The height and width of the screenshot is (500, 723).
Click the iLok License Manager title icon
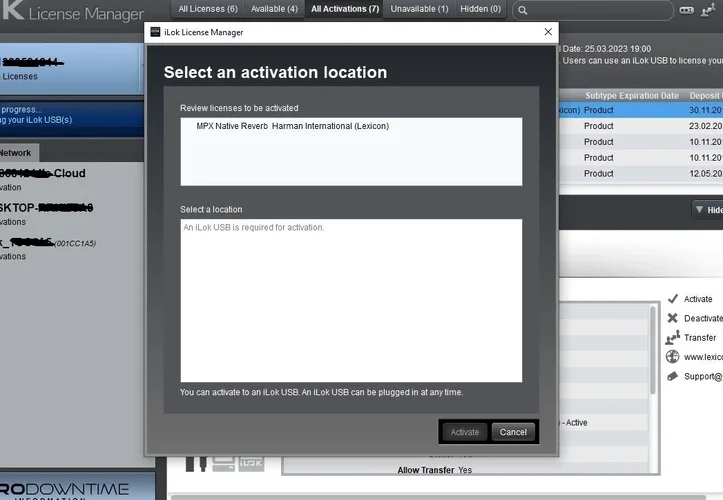(x=155, y=32)
